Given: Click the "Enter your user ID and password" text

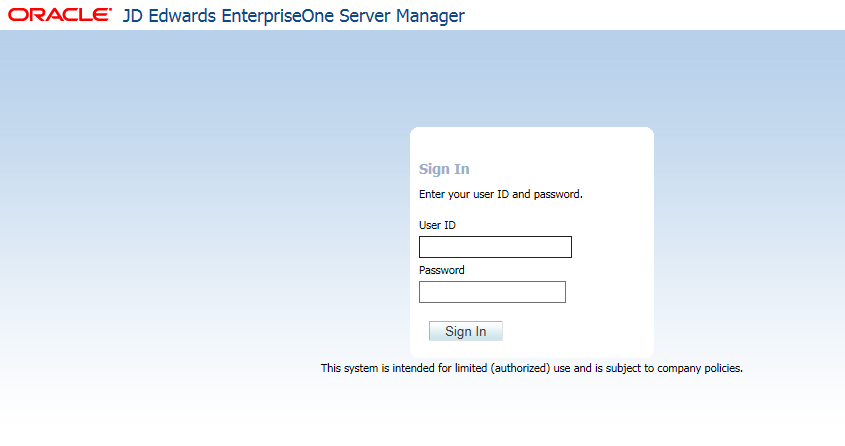Looking at the screenshot, I should point(500,194).
